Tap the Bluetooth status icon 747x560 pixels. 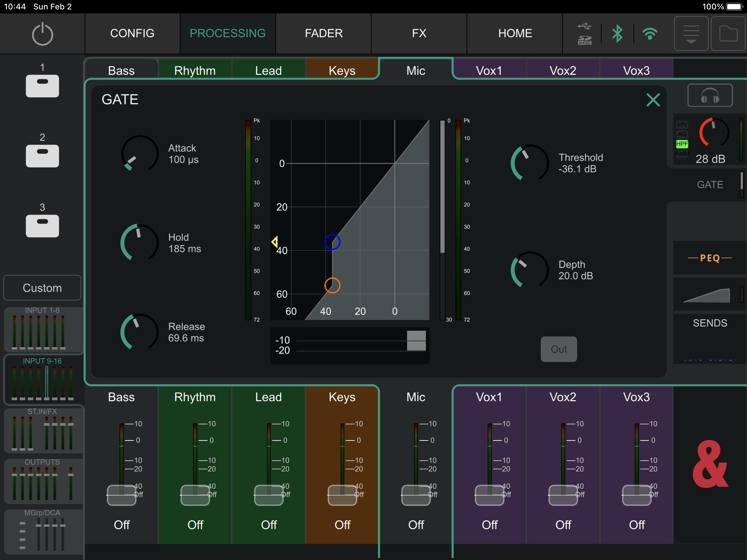coord(617,34)
